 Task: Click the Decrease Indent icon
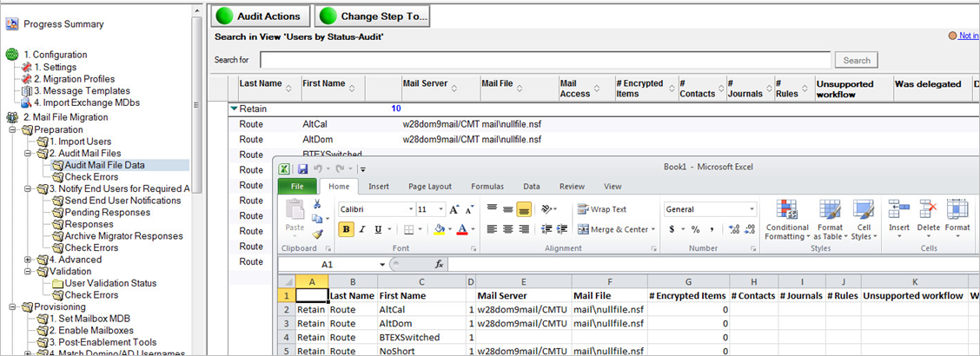pos(546,229)
